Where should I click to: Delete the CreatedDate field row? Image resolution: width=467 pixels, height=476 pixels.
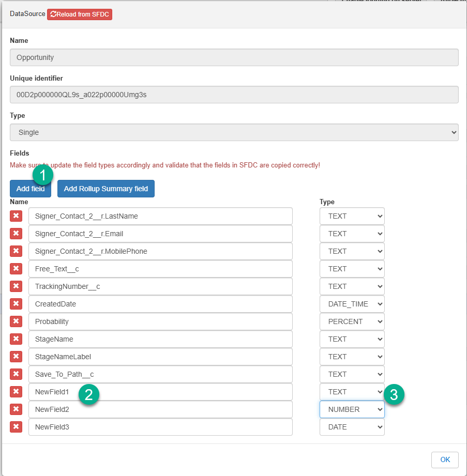(16, 304)
